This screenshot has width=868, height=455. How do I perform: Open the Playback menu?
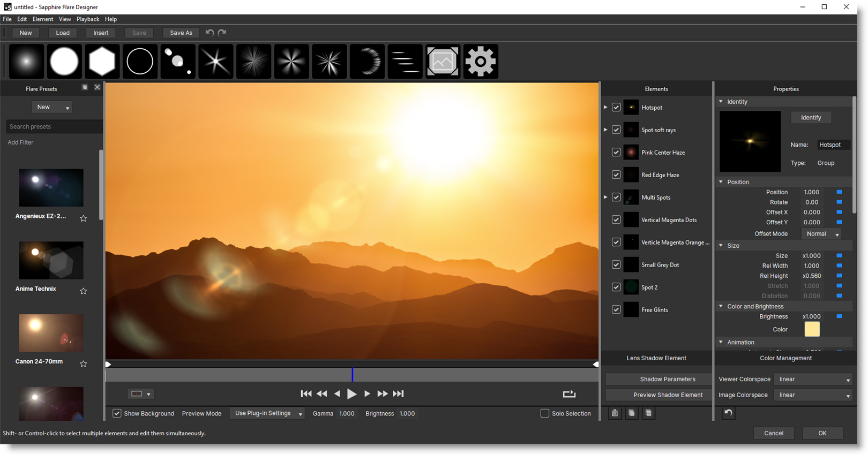point(88,19)
